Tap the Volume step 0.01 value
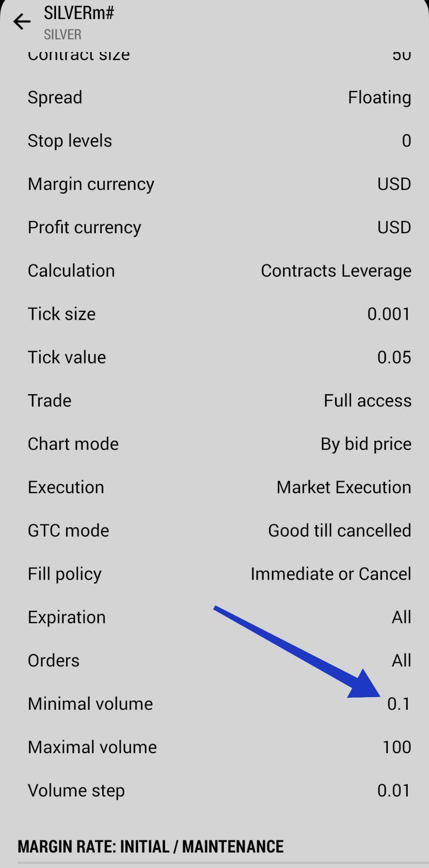Viewport: 429px width, 868px height. click(394, 791)
